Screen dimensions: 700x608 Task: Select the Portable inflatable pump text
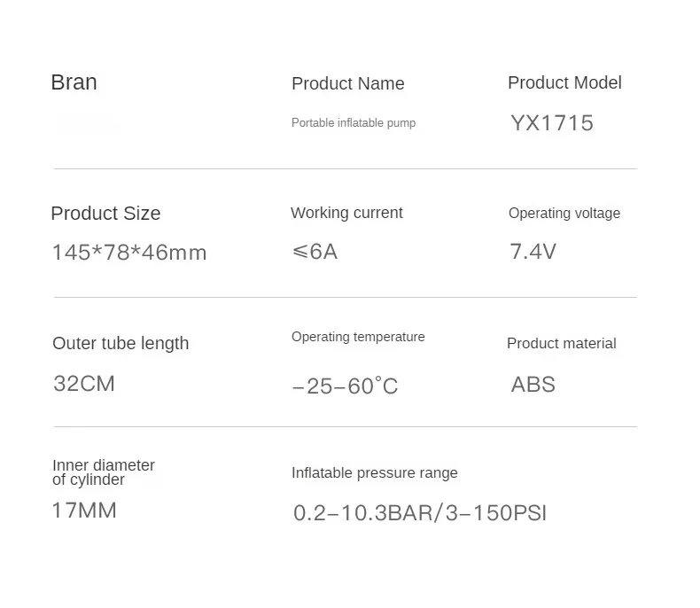[353, 123]
